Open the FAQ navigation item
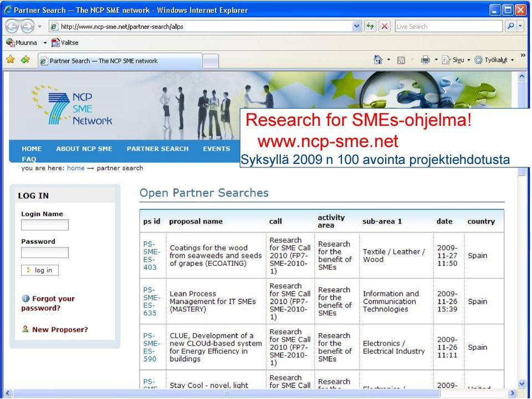Screen dimensions: 532x399 point(29,159)
